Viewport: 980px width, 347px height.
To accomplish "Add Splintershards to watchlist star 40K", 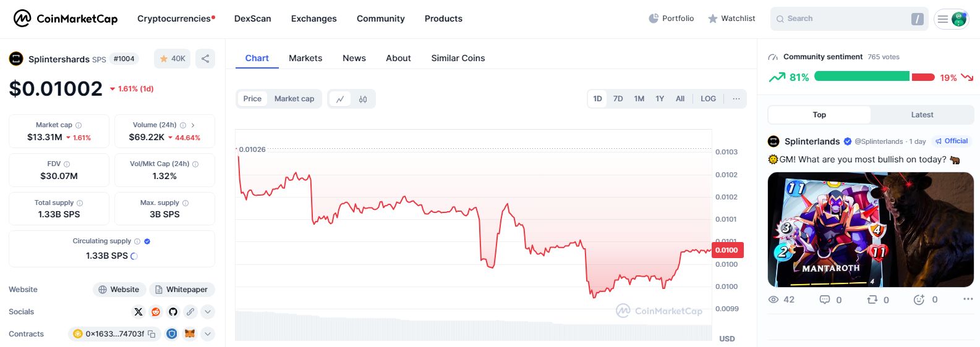I will coord(173,59).
